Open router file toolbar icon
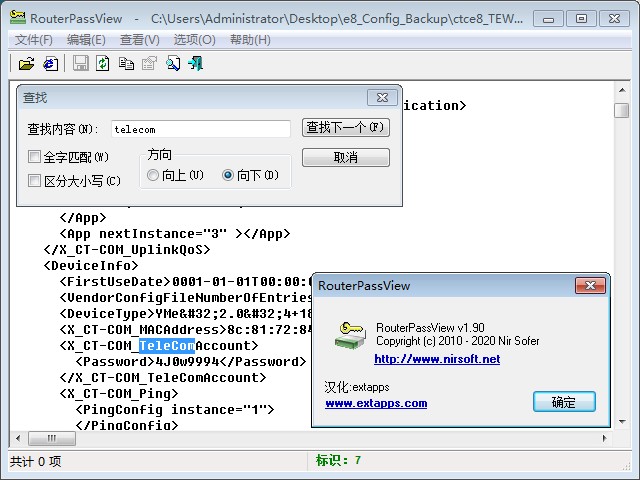640x480 pixels. [27, 64]
